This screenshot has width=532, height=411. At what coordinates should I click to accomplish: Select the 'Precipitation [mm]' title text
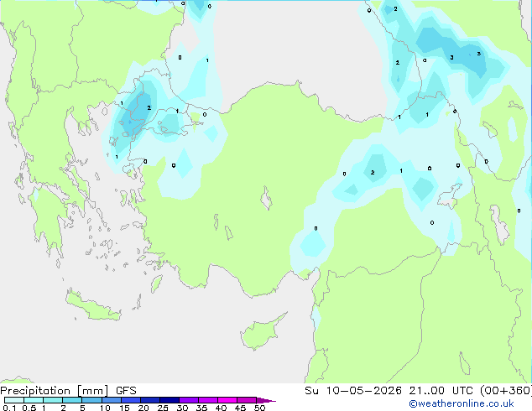[55, 391]
